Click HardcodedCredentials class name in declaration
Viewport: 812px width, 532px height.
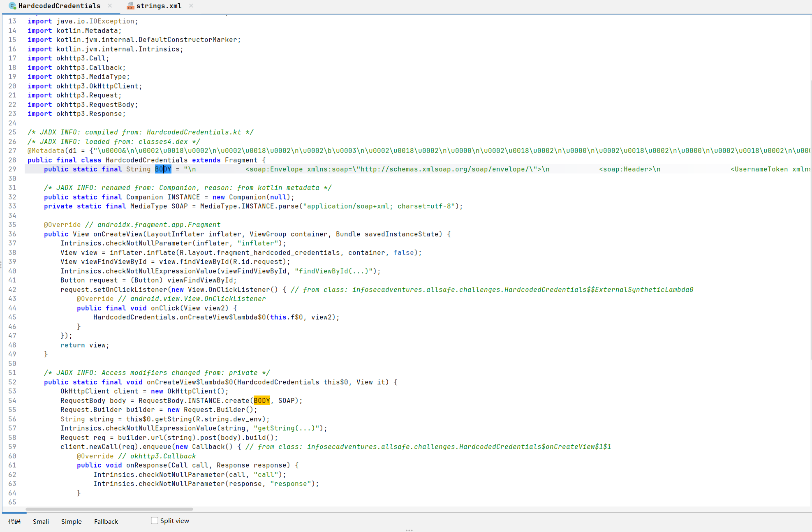coord(146,160)
